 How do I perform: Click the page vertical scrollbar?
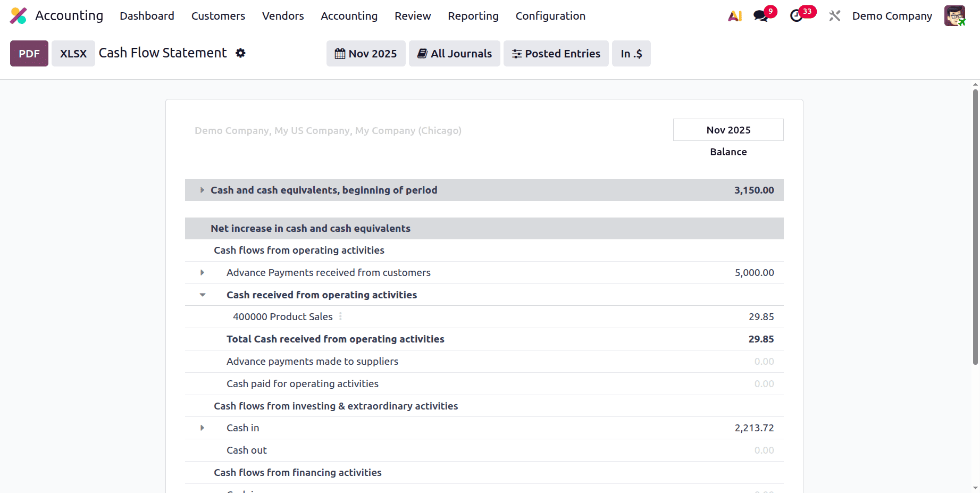[x=975, y=227]
